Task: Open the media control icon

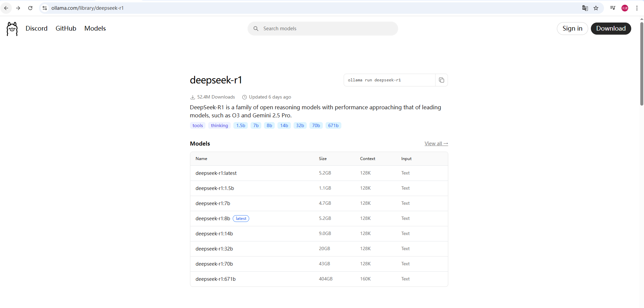Action: click(613, 8)
